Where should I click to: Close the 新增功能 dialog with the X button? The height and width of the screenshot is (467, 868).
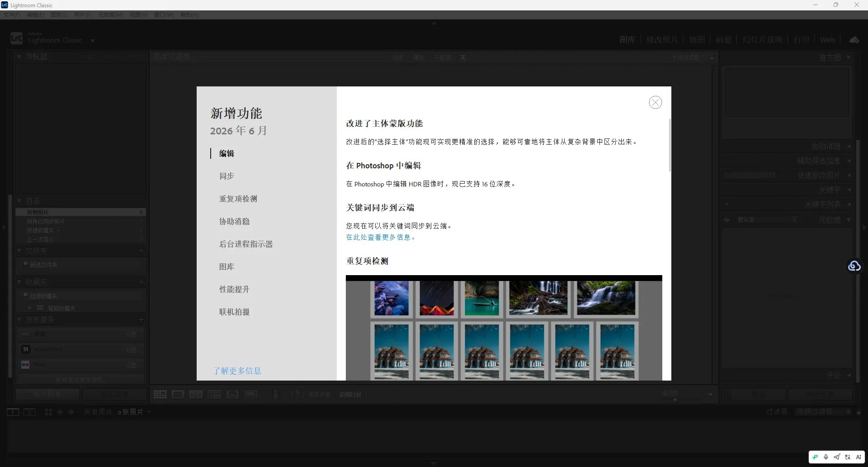point(655,102)
